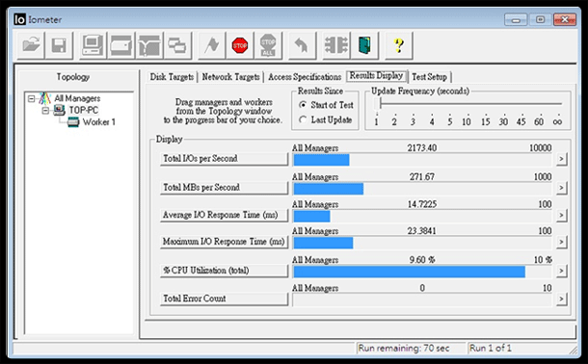Open the Access Specifications tab
588x364 pixels.
305,77
